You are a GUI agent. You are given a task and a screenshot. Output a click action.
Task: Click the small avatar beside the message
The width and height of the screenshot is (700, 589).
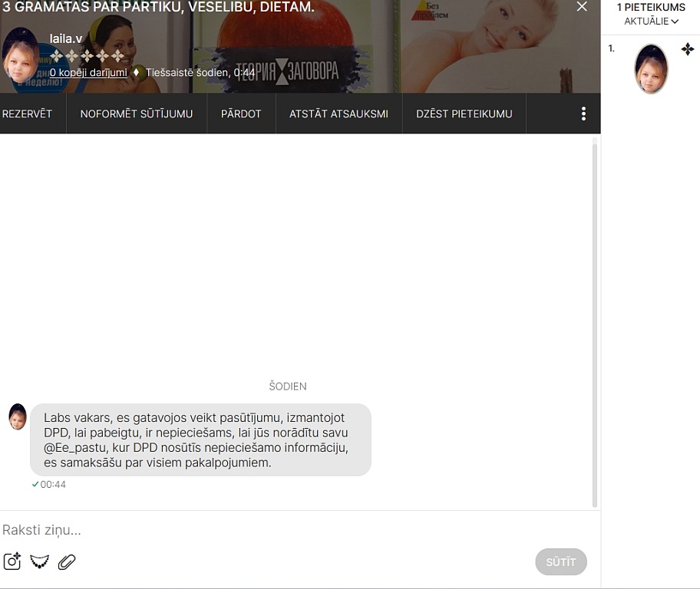click(x=18, y=416)
